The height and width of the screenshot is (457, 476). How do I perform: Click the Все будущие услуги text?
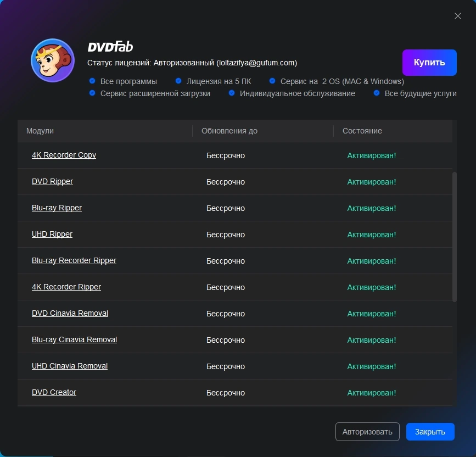pyautogui.click(x=421, y=93)
